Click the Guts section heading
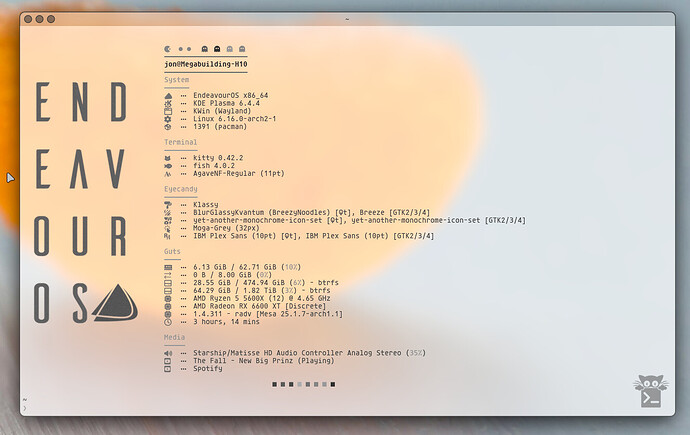 (x=172, y=252)
